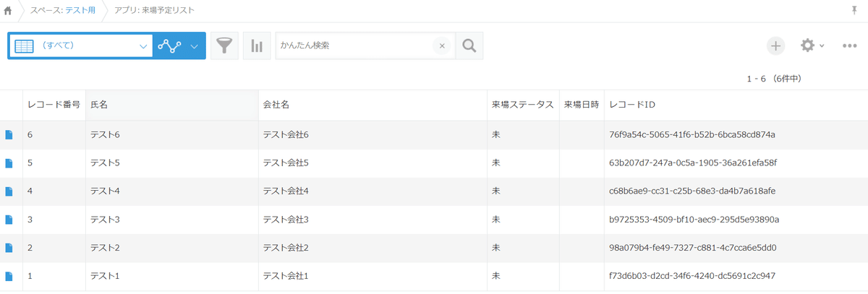Open record details icon for record 6
This screenshot has width=868, height=294.
(x=9, y=134)
